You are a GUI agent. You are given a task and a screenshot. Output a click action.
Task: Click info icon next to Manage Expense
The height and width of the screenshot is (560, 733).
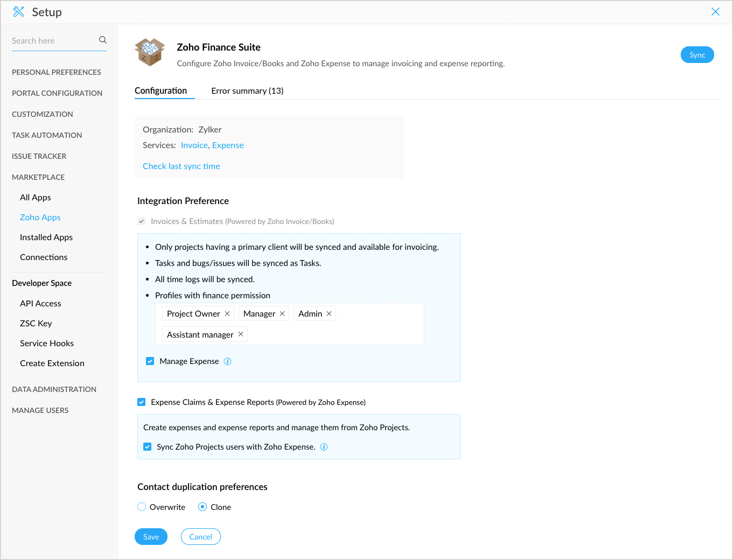pyautogui.click(x=228, y=361)
